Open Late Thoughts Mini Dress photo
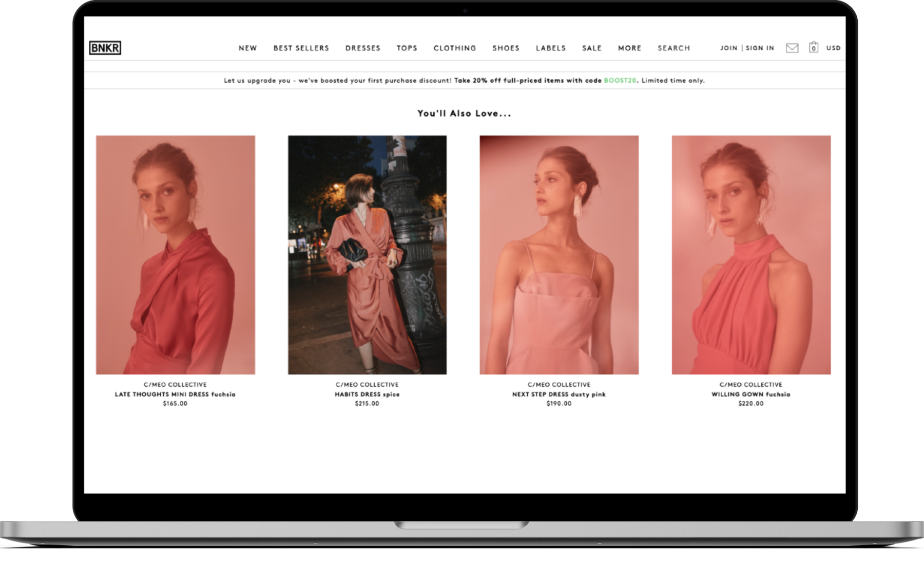The width and height of the screenshot is (924, 563). click(x=176, y=255)
